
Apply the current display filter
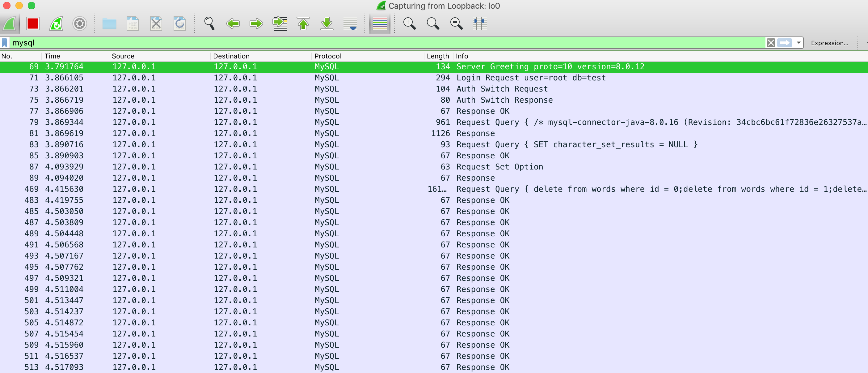(x=785, y=42)
